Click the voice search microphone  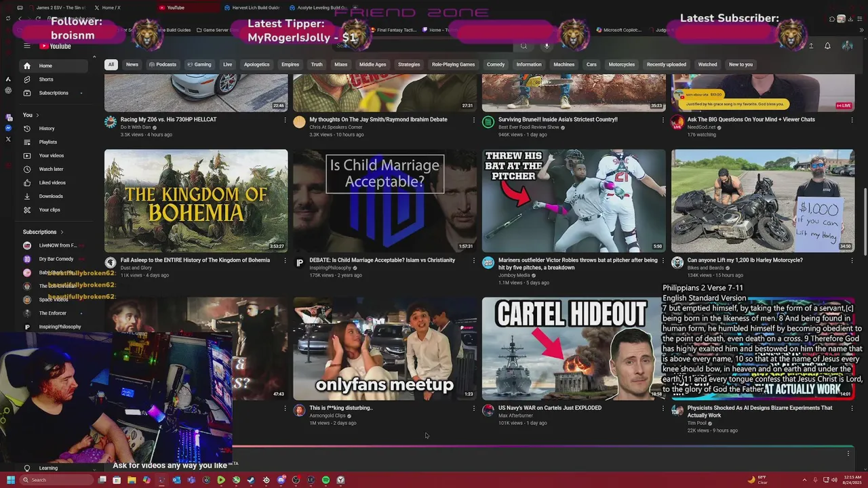547,46
